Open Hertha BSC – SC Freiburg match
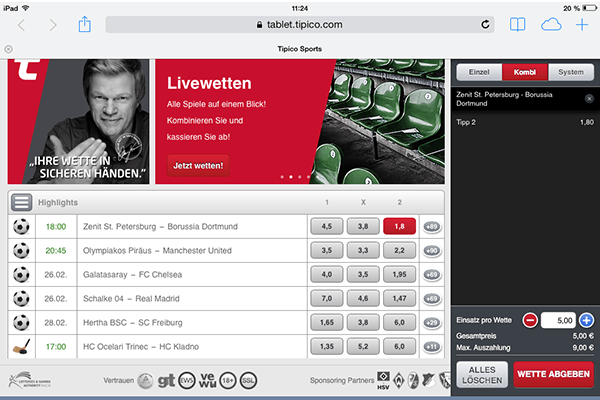The width and height of the screenshot is (600, 400). (133, 323)
